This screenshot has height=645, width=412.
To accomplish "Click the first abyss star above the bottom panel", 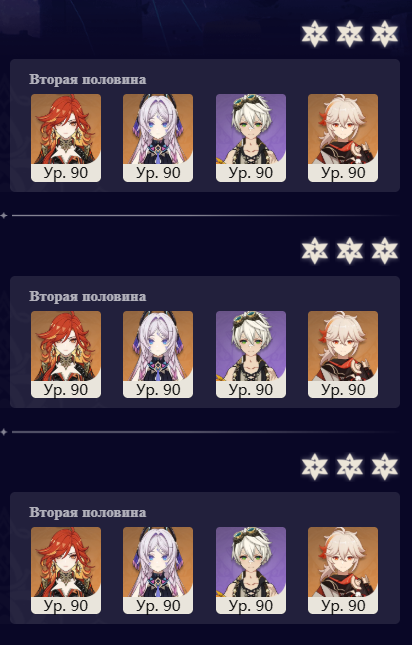I will 315,467.
